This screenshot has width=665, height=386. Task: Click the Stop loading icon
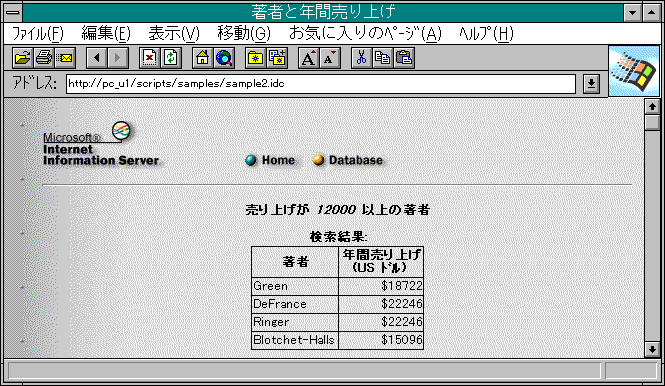[150, 58]
